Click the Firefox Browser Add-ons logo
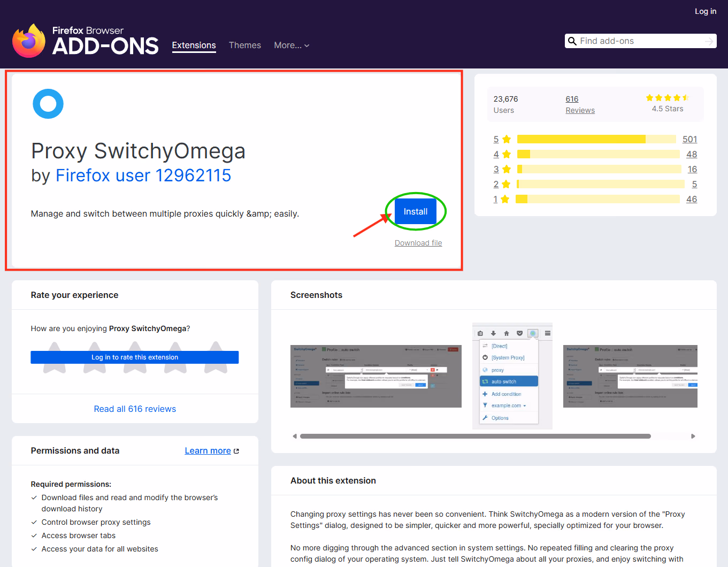 pyautogui.click(x=86, y=41)
